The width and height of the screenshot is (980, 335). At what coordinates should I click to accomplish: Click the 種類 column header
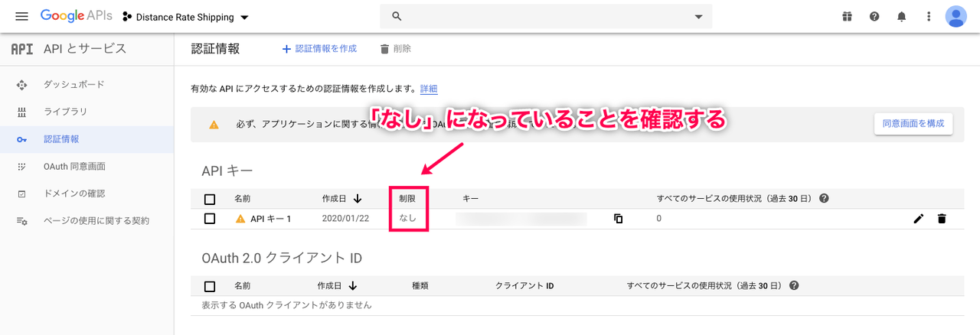420,286
